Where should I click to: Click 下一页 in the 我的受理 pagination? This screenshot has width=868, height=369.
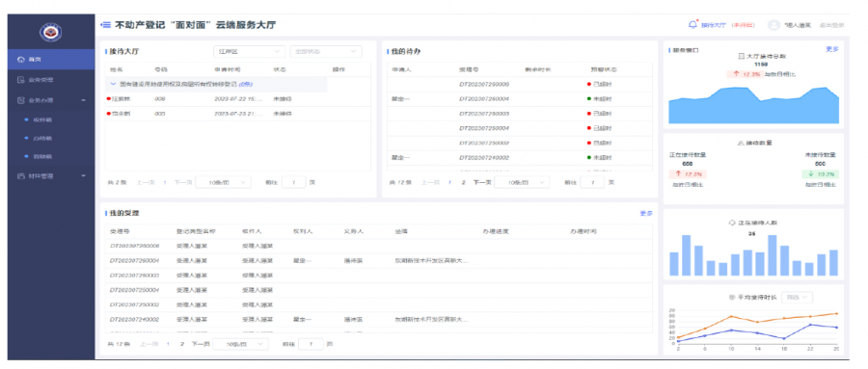[x=201, y=344]
